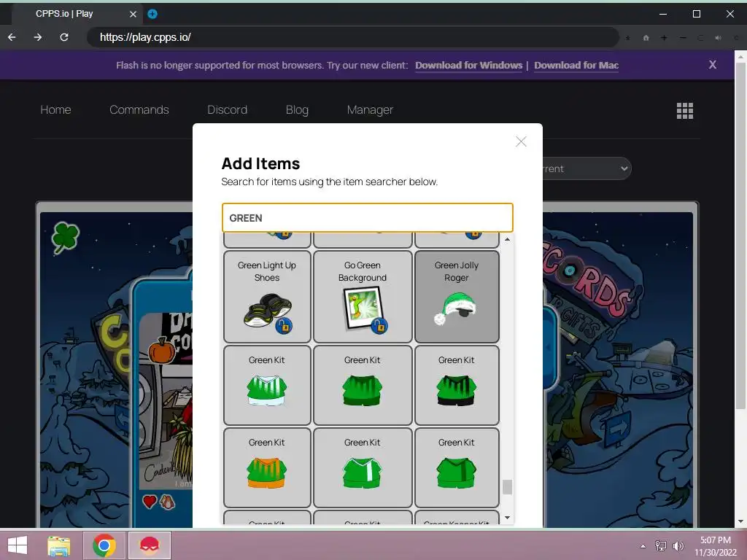Image resolution: width=747 pixels, height=560 pixels.
Task: Open the system volume tray icon
Action: click(x=678, y=545)
